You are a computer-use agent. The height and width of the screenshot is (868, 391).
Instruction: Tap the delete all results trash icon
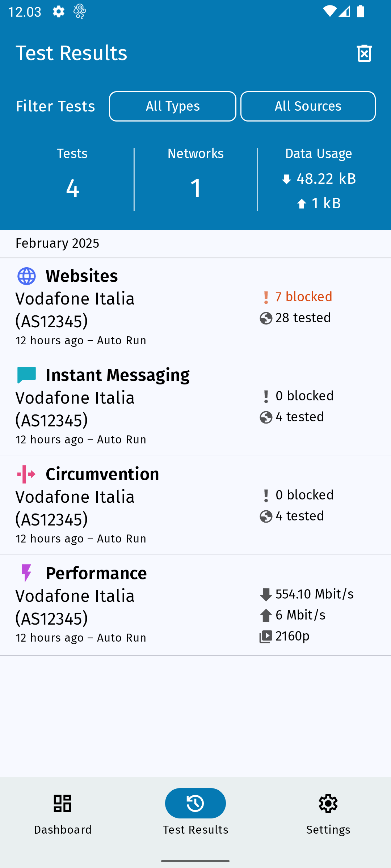pyautogui.click(x=364, y=54)
